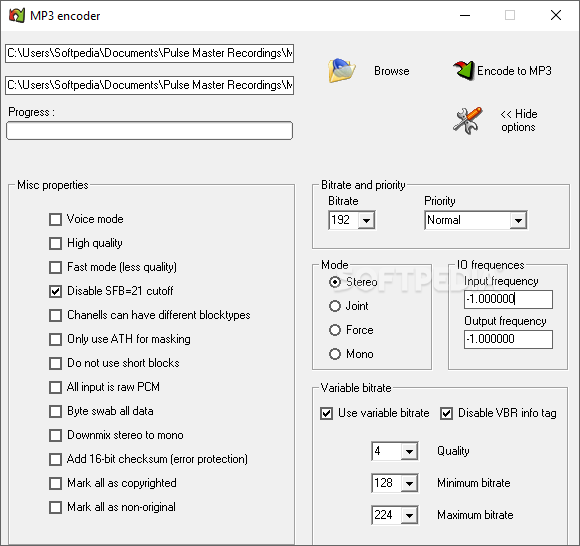
Task: Click << Hide options
Action: point(519,121)
